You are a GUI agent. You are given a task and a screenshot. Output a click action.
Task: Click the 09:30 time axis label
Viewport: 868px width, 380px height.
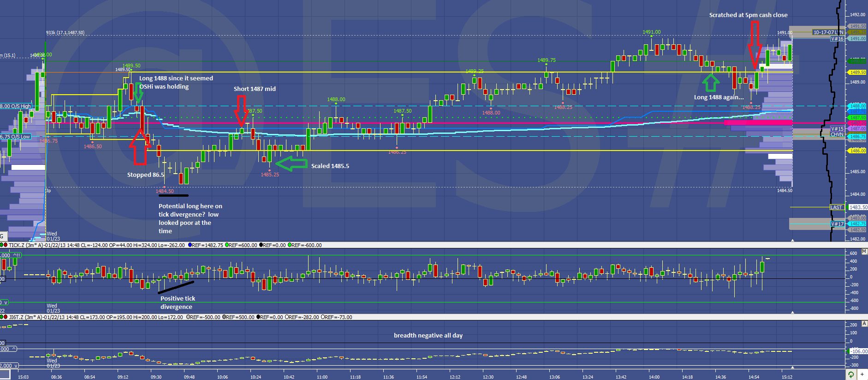pyautogui.click(x=156, y=377)
